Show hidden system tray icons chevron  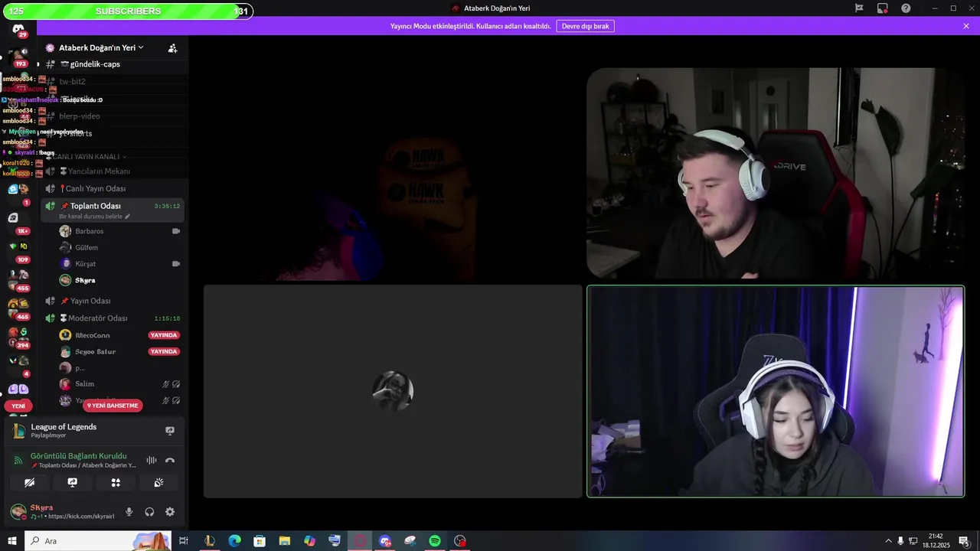point(888,541)
